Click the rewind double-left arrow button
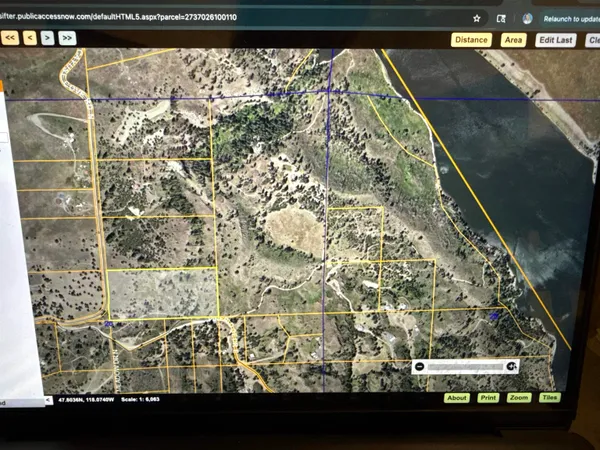This screenshot has width=600, height=450. [10, 37]
